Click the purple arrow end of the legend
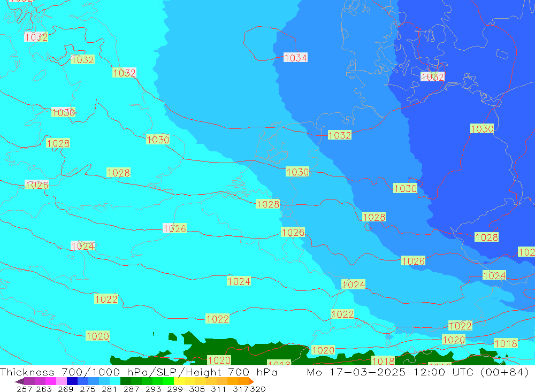The image size is (535, 392). coord(19,381)
